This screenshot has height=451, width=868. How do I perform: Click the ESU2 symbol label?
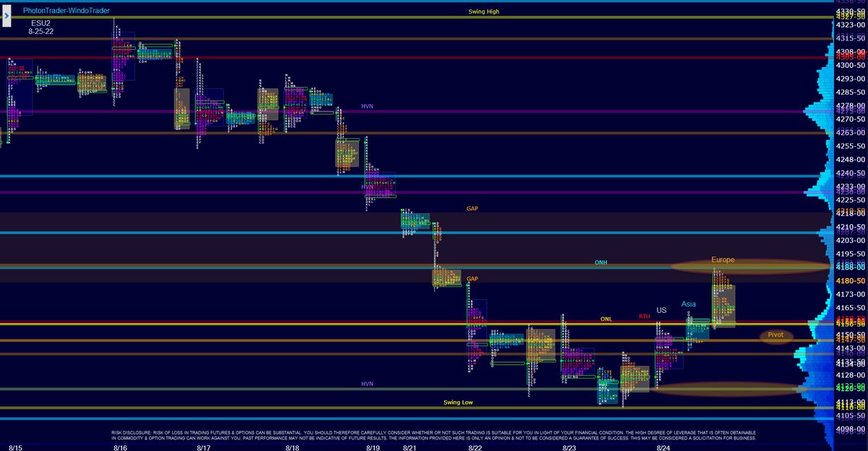(41, 23)
